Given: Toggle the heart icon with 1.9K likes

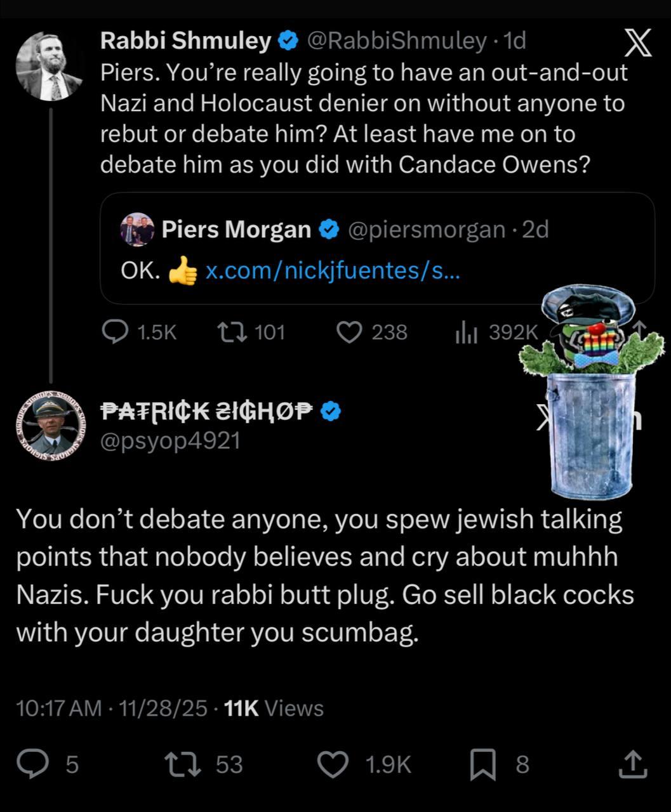Looking at the screenshot, I should (332, 764).
